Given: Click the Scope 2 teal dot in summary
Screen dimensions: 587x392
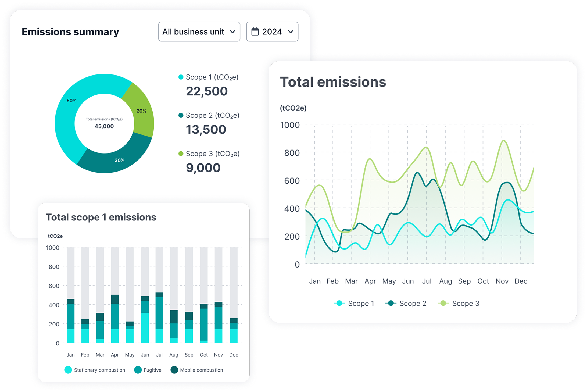Looking at the screenshot, I should click(181, 115).
